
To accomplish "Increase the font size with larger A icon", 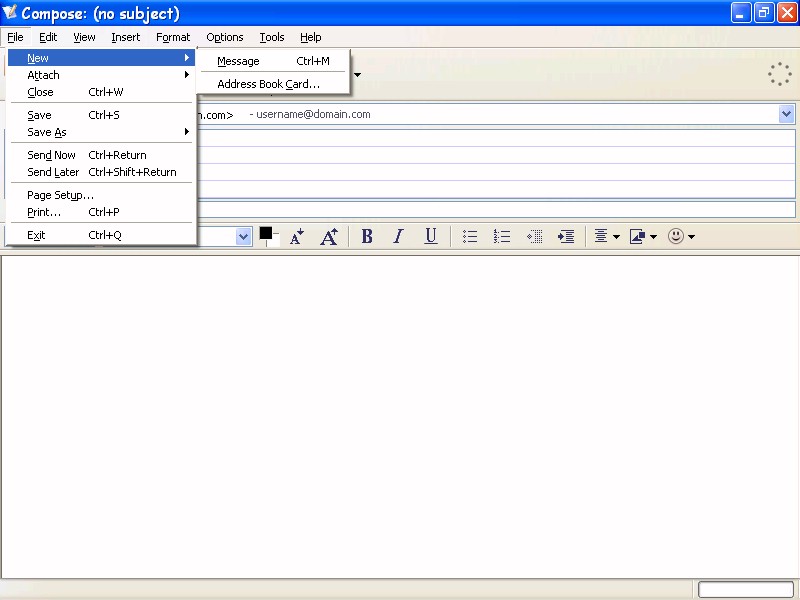I will coord(329,236).
